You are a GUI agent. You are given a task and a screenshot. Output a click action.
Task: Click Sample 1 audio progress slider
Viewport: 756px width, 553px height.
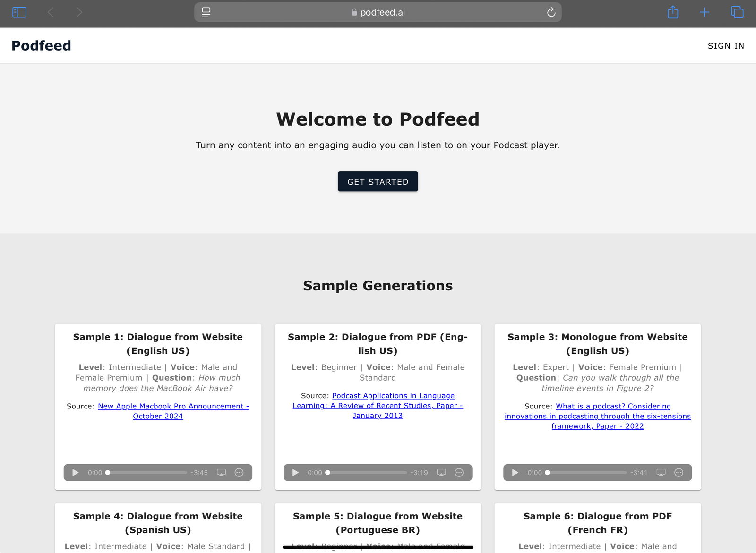147,473
